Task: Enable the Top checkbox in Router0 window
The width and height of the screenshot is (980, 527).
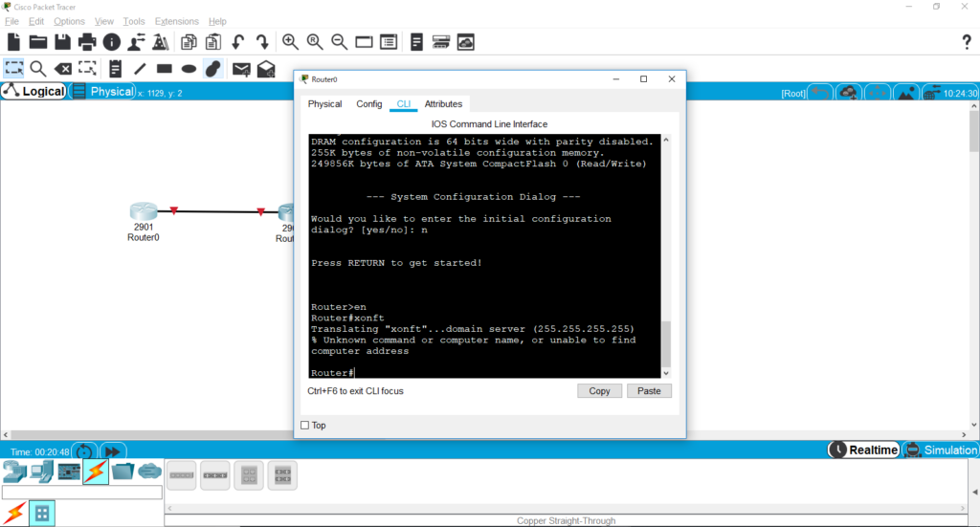Action: (305, 426)
